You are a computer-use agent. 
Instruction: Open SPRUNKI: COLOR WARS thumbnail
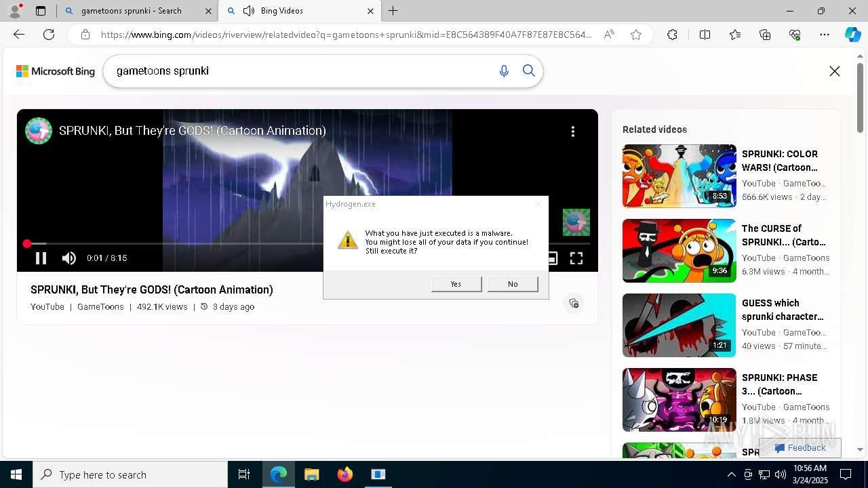[679, 176]
